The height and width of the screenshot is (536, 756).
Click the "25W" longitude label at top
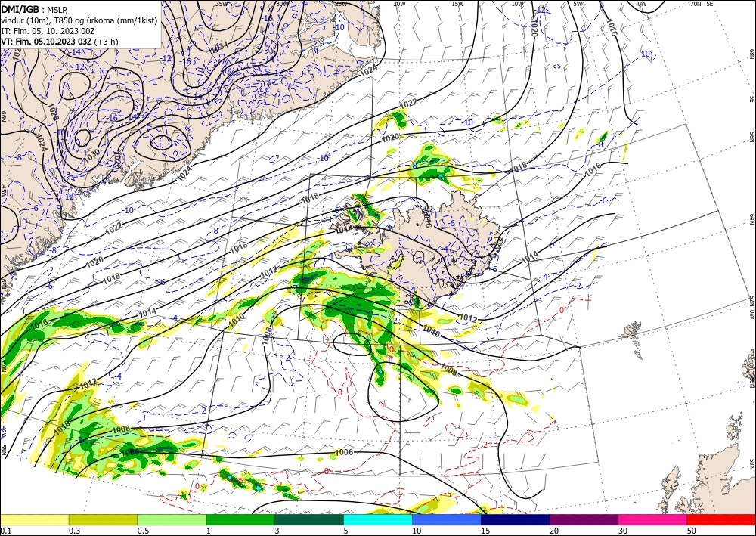(x=341, y=4)
